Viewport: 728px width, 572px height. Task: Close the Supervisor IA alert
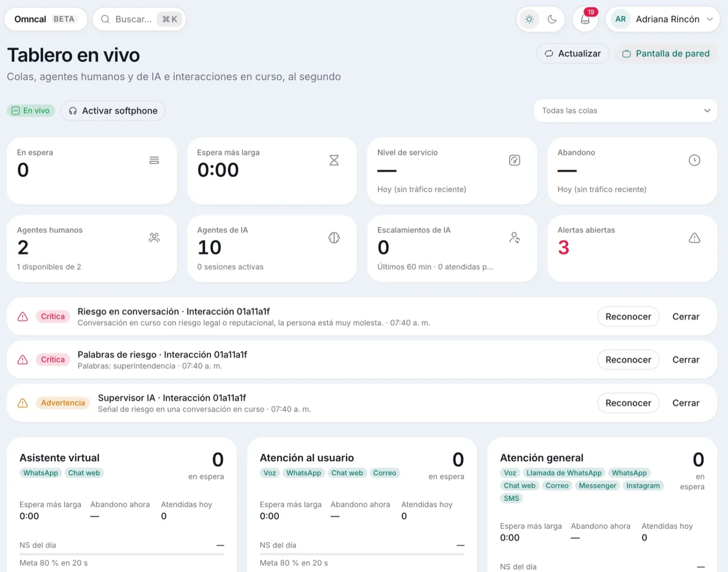click(x=686, y=403)
